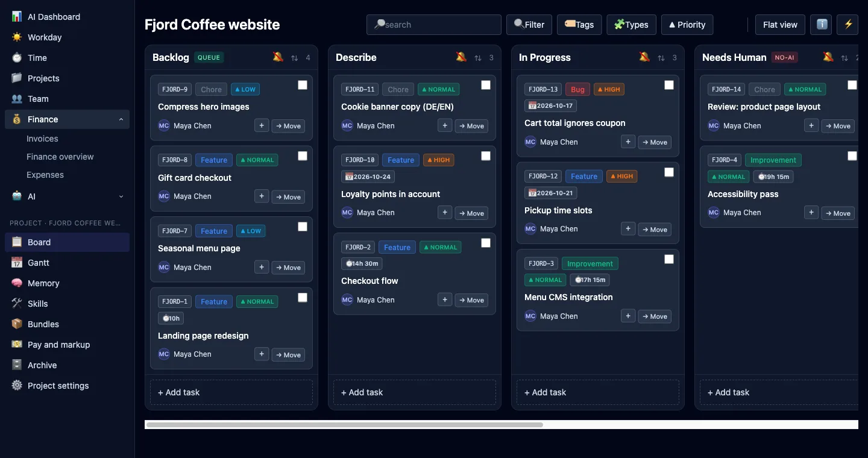The height and width of the screenshot is (458, 868).
Task: Open the Gantt view in sidebar
Action: (67, 263)
